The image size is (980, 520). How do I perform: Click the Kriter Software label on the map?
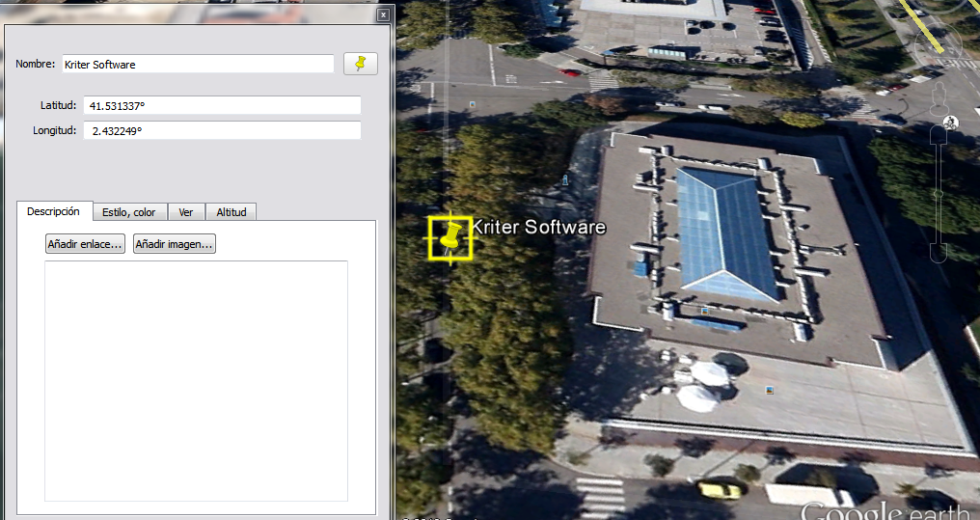coord(539,227)
